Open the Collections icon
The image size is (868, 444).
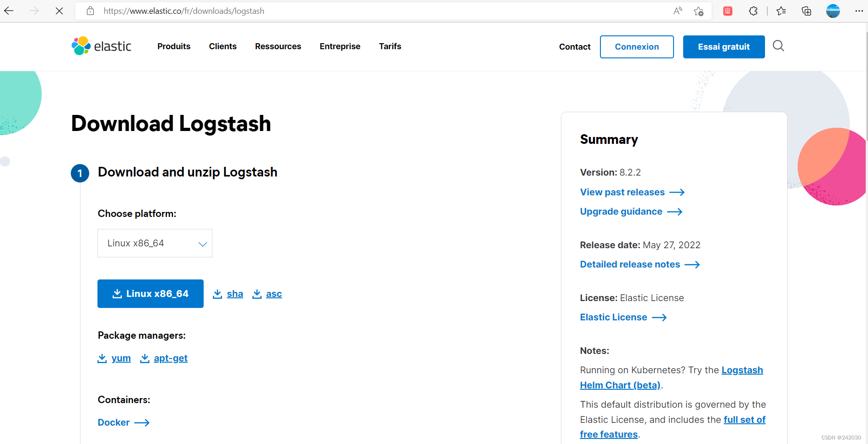(x=806, y=11)
